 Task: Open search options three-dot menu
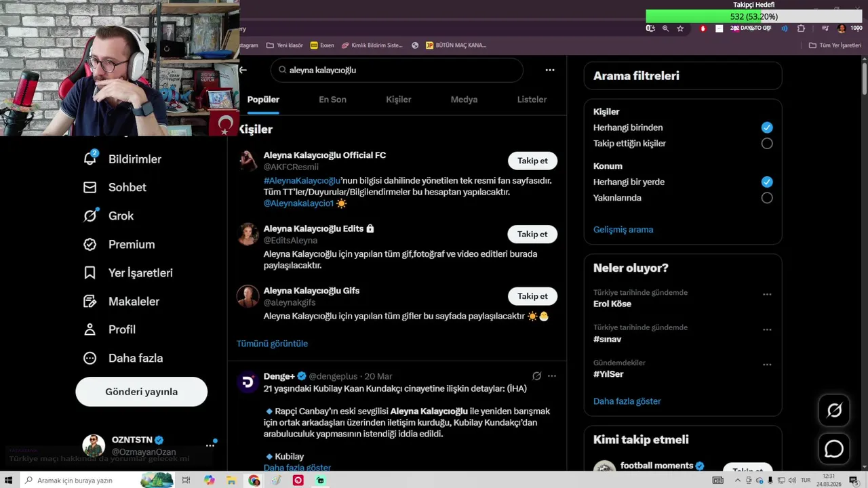[x=550, y=70]
